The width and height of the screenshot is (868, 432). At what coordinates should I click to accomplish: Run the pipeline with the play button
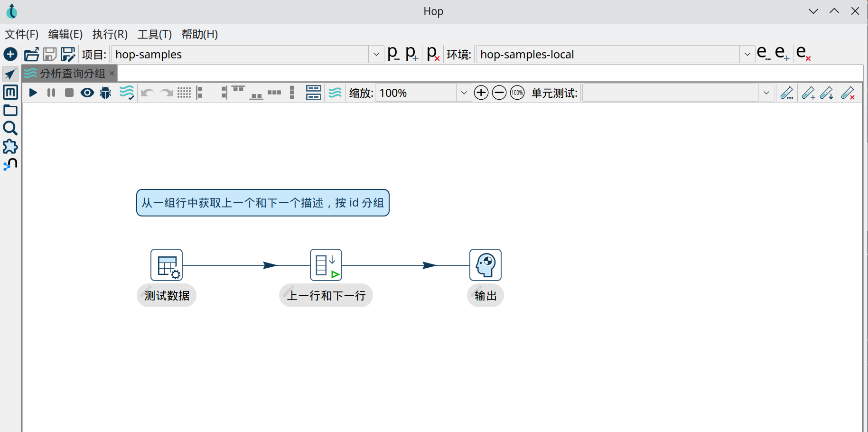(x=33, y=93)
